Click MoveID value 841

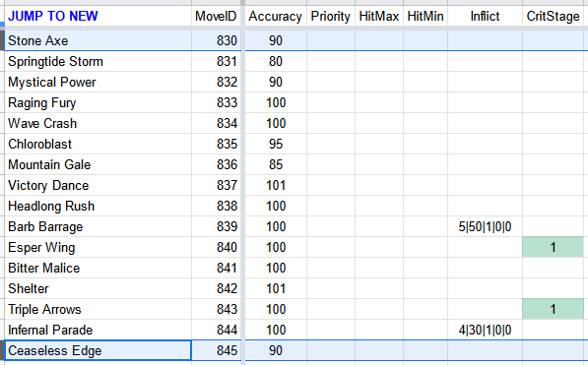(227, 268)
